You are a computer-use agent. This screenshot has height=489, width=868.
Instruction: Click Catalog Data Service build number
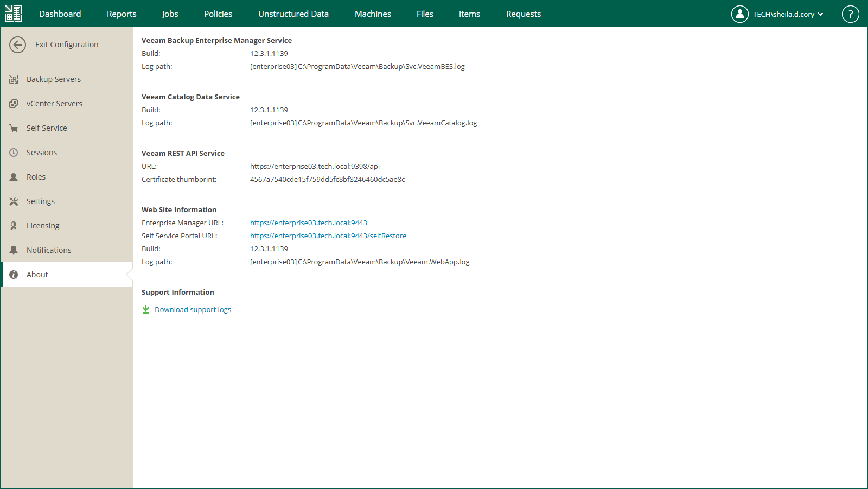pyautogui.click(x=269, y=110)
